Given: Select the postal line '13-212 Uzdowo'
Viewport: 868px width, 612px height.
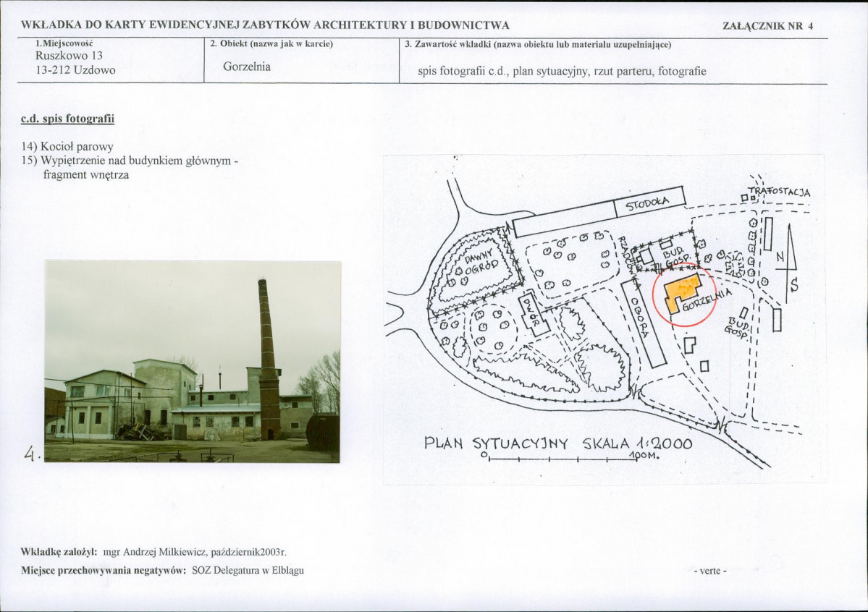Looking at the screenshot, I should (75, 69).
